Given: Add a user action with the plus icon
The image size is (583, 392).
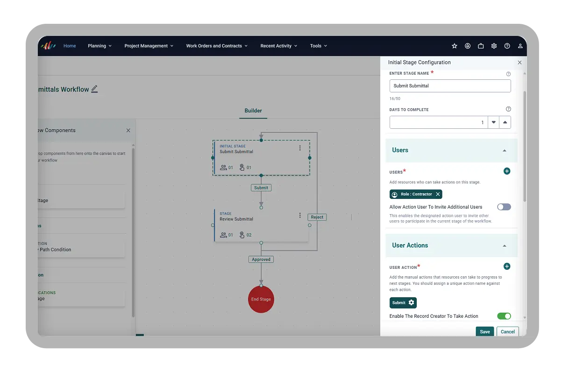Looking at the screenshot, I should (x=507, y=266).
